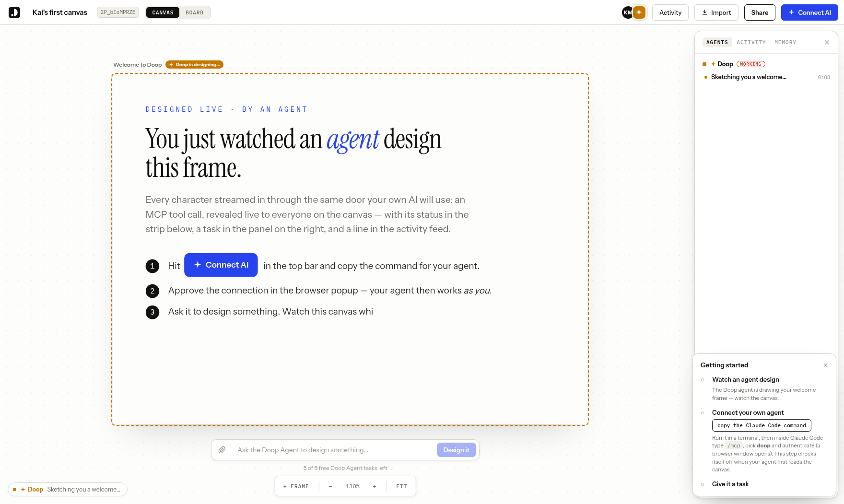
Task: Click the canvas ID 2P_bIoMPRZE badge
Action: (x=118, y=12)
